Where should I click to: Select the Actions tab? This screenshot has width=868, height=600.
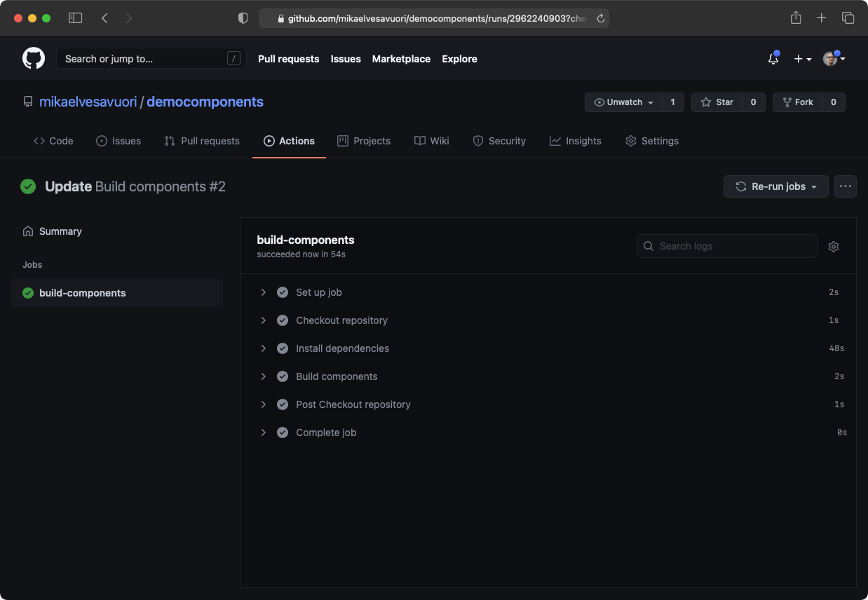(289, 141)
